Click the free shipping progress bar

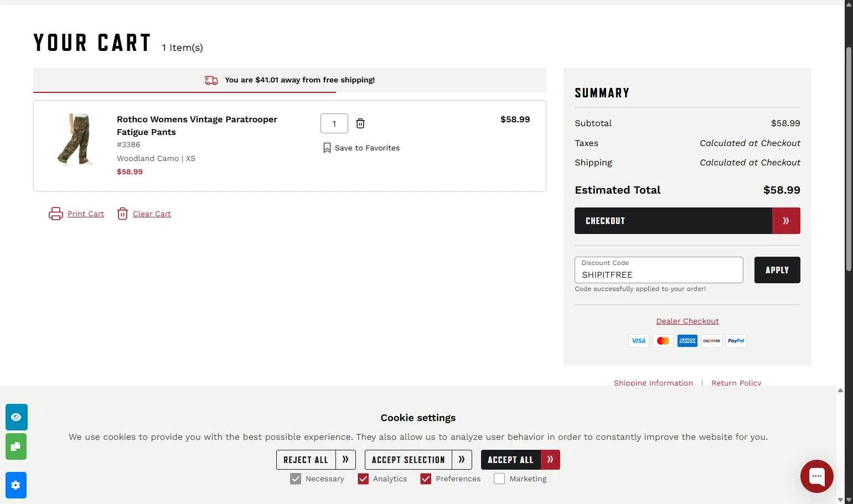[289, 92]
